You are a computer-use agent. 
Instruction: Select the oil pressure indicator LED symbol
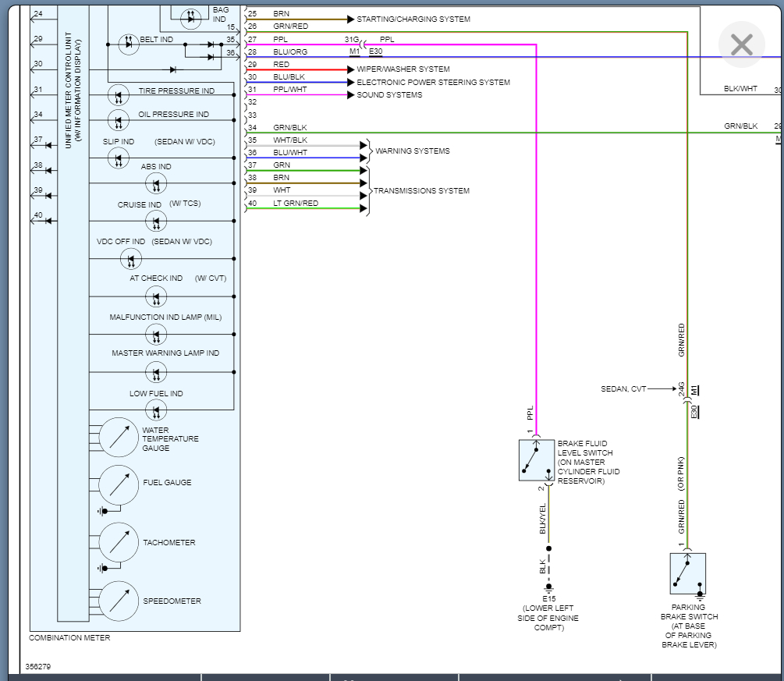click(x=118, y=121)
